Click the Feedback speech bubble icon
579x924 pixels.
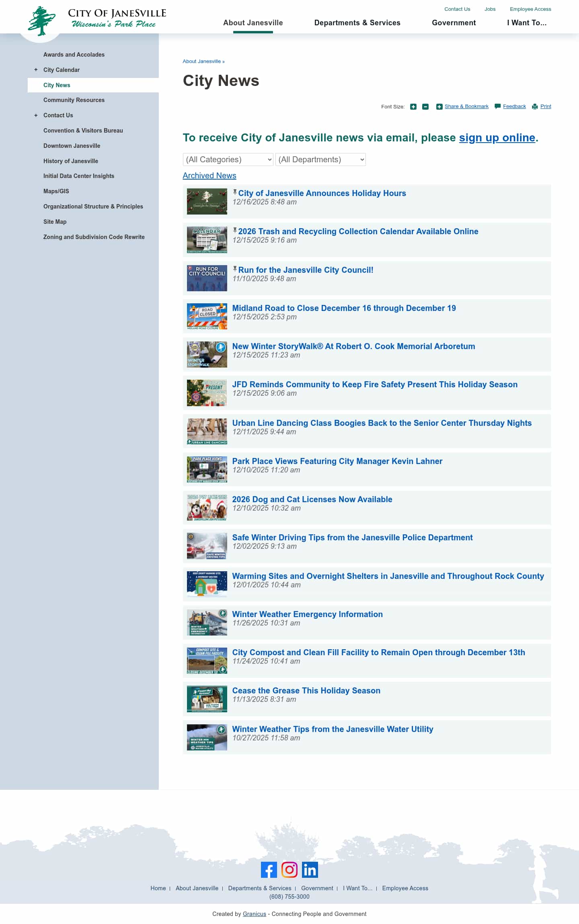tap(497, 106)
